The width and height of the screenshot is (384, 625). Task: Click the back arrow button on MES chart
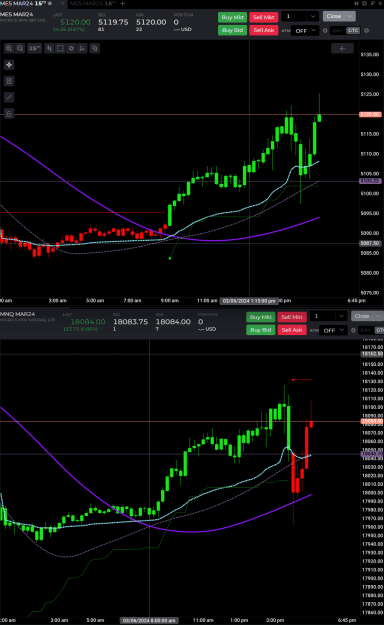342,48
